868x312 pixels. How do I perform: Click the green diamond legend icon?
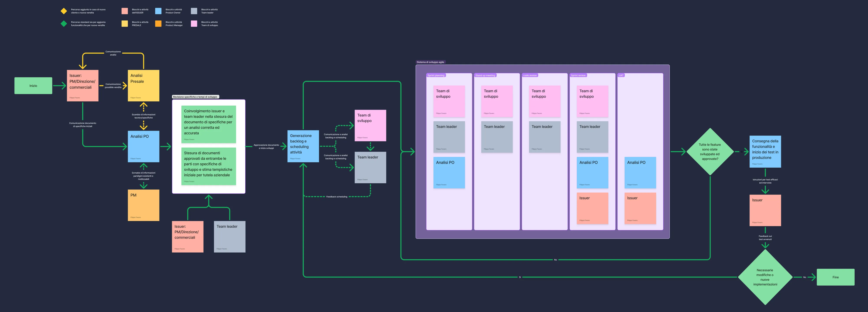point(64,24)
